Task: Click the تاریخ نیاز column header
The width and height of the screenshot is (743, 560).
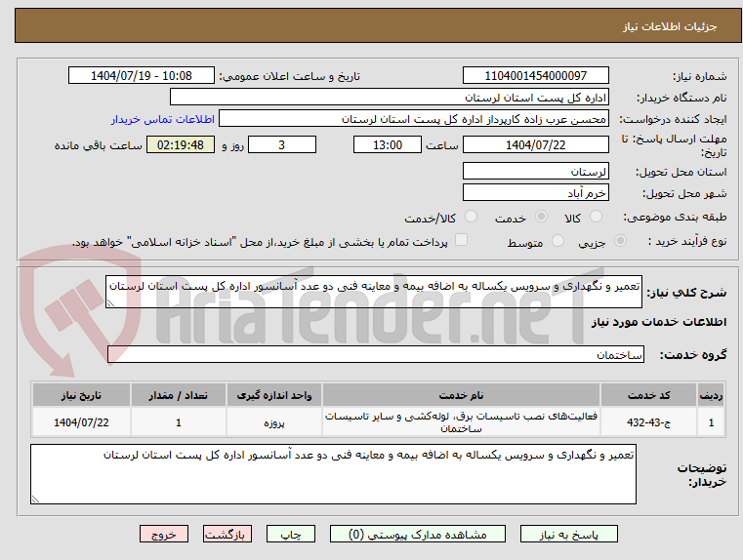Action: pyautogui.click(x=81, y=395)
